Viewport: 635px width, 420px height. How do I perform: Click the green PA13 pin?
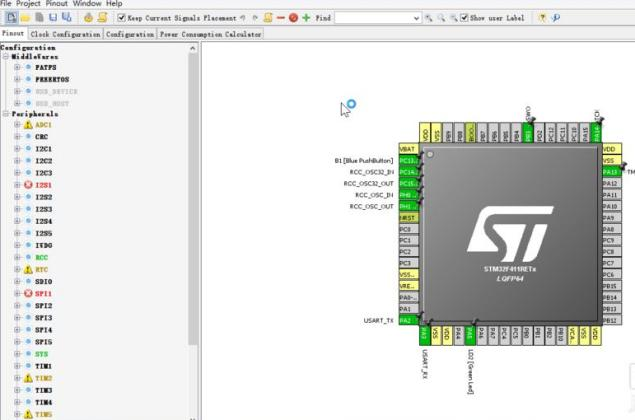[x=612, y=172]
